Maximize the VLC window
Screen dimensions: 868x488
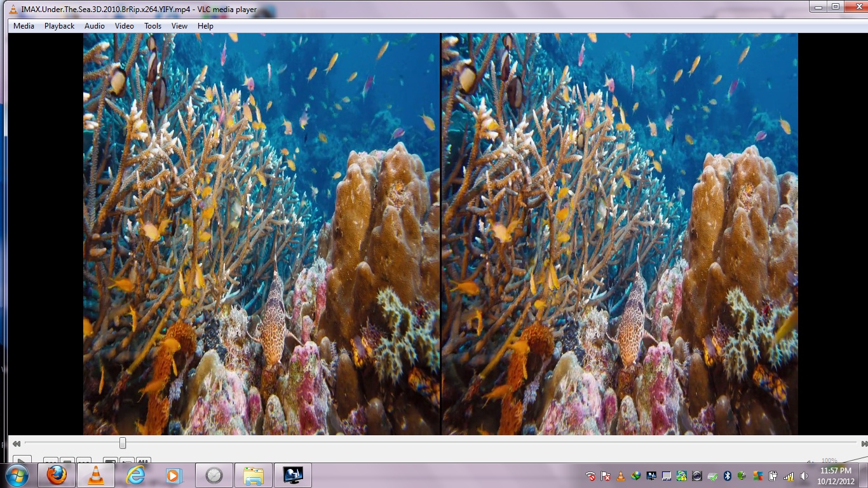836,6
